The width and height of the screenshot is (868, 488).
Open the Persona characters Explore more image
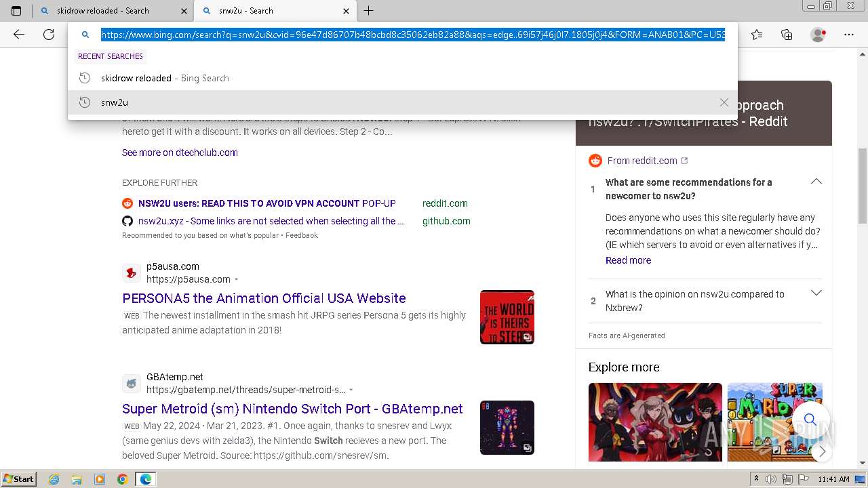pos(655,422)
